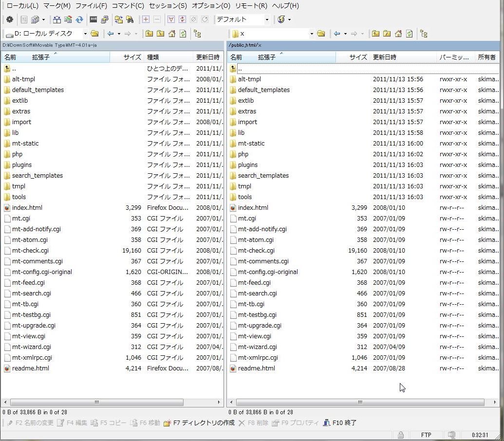Open the コマンド(C) menu
The height and width of the screenshot is (441, 504).
pos(128,6)
